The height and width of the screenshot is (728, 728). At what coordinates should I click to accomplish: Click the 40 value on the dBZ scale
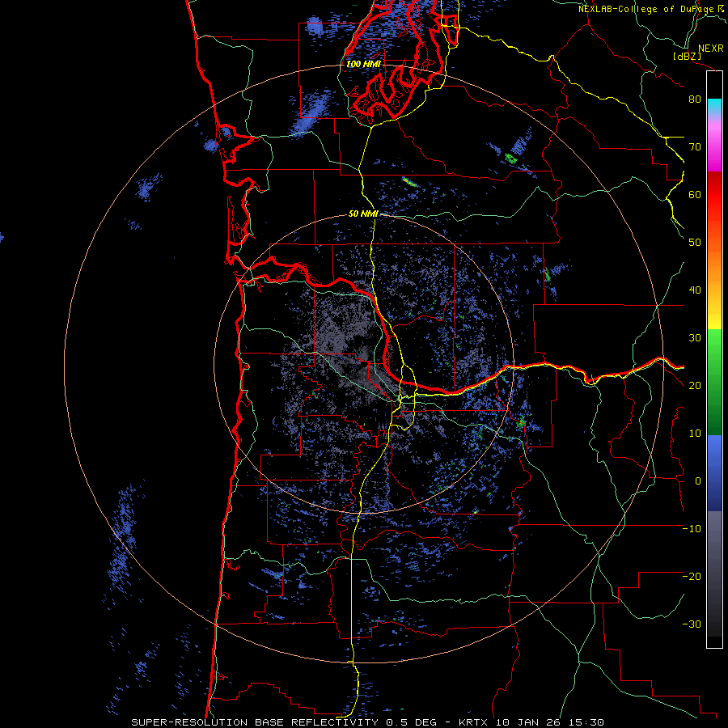click(x=695, y=290)
